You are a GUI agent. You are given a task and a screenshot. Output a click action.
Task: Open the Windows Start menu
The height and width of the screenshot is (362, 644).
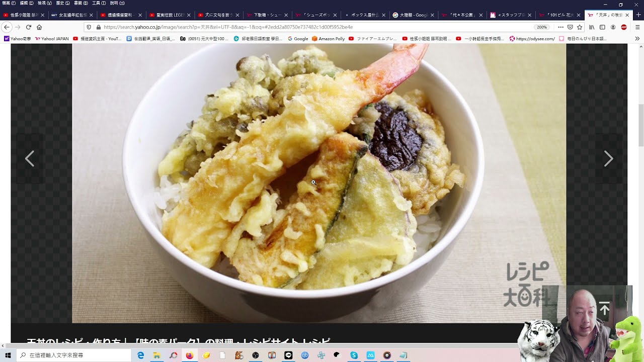(x=8, y=355)
